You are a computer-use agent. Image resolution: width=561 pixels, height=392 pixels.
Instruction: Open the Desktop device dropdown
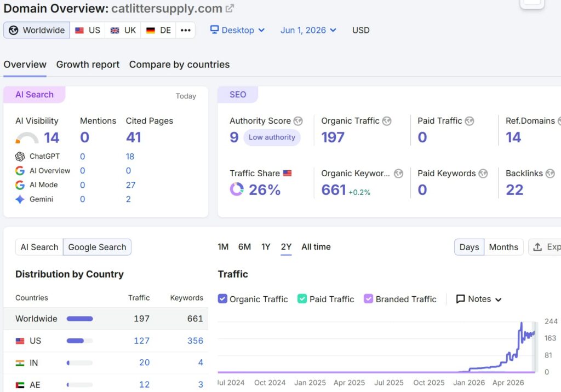237,30
